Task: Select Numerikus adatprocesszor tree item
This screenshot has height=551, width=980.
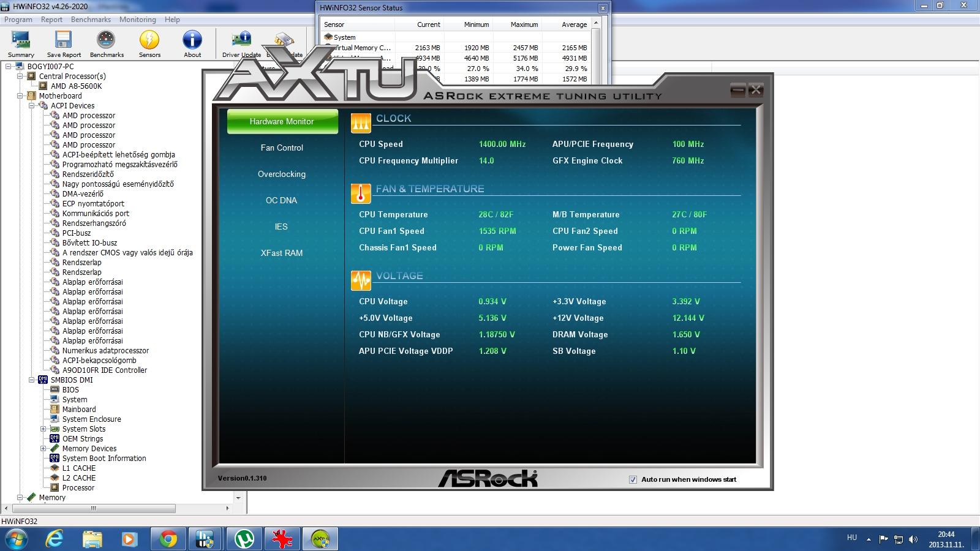Action: coord(105,350)
